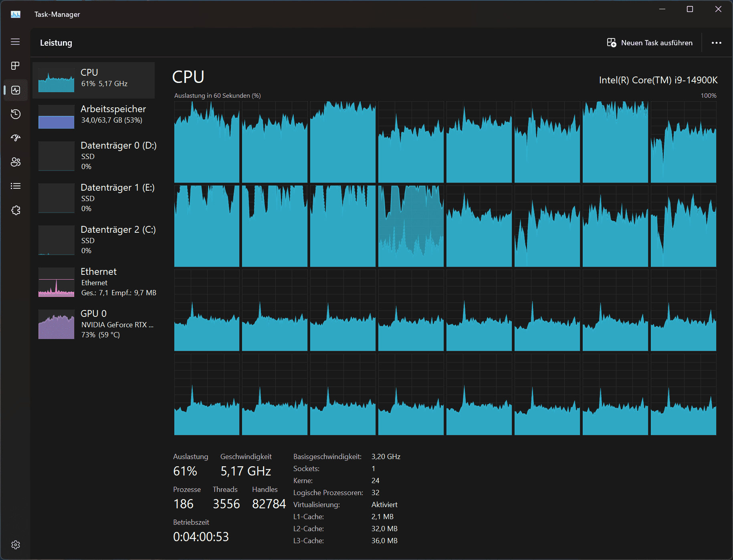Viewport: 733px width, 560px height.
Task: Click the Ethernet mini graph thumbnail
Action: (x=56, y=282)
